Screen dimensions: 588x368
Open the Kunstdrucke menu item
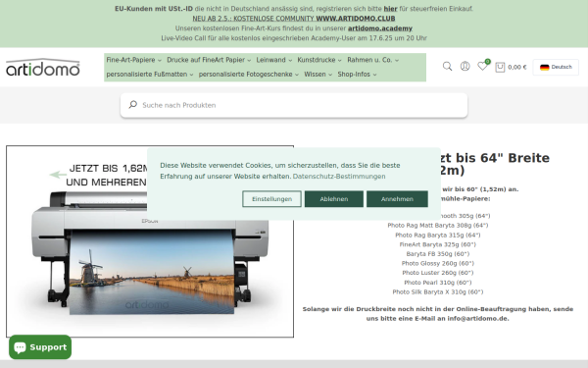319,60
